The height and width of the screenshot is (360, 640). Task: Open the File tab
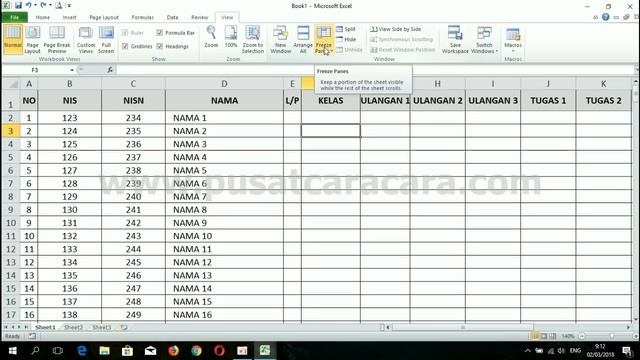(x=15, y=18)
